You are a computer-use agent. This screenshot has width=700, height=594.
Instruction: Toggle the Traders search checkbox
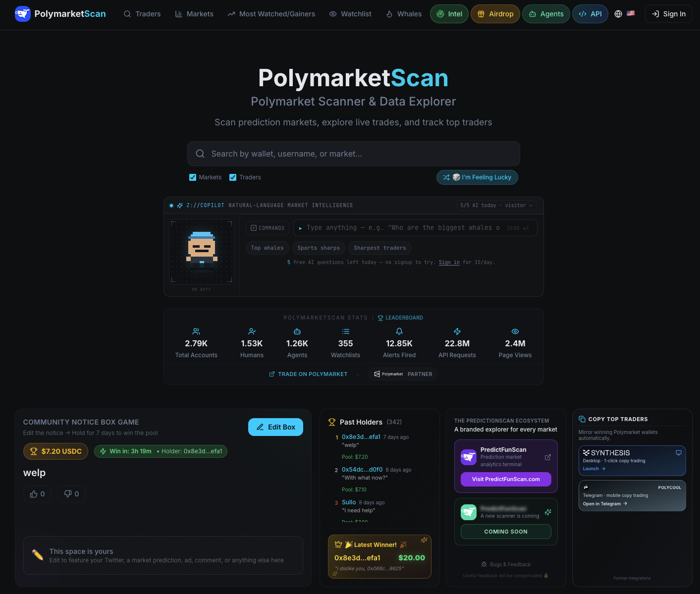coord(233,177)
